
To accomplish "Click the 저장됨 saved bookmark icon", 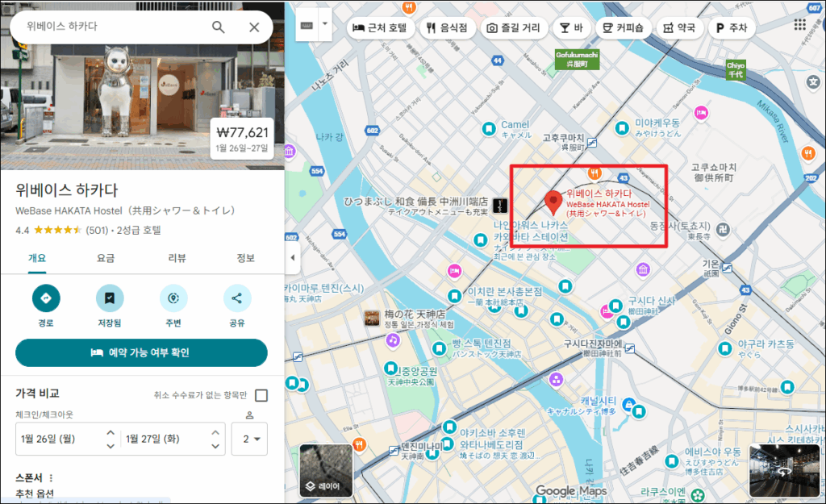I will (x=110, y=298).
